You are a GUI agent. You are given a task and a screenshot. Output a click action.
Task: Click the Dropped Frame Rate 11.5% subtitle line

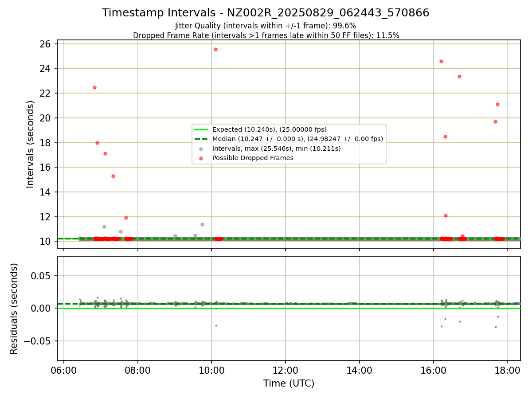click(x=266, y=35)
